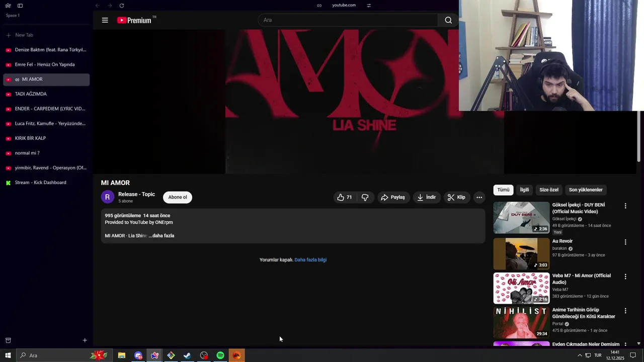Like the MI AMOR video
Screen dimensions: 644x362
click(x=345, y=198)
